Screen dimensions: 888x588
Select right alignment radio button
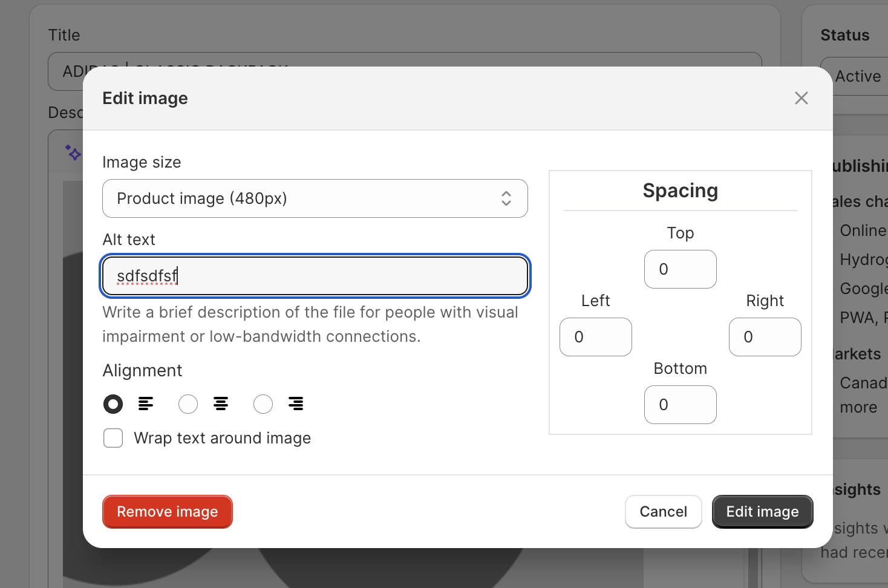tap(263, 403)
